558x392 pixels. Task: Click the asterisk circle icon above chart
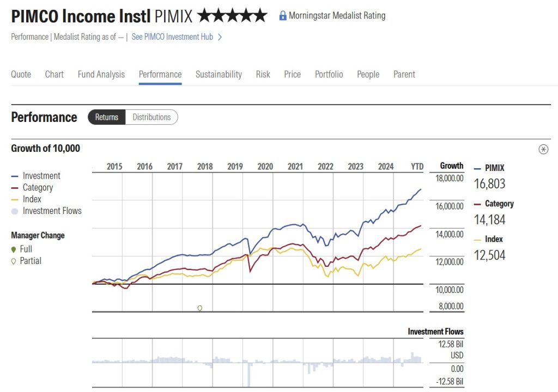[x=543, y=149]
